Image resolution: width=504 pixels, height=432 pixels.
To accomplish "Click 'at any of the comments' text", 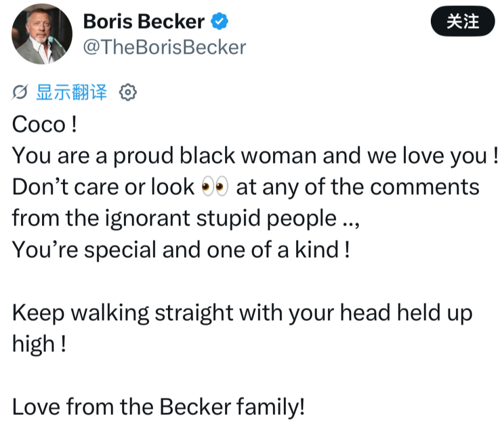I will click(358, 187).
